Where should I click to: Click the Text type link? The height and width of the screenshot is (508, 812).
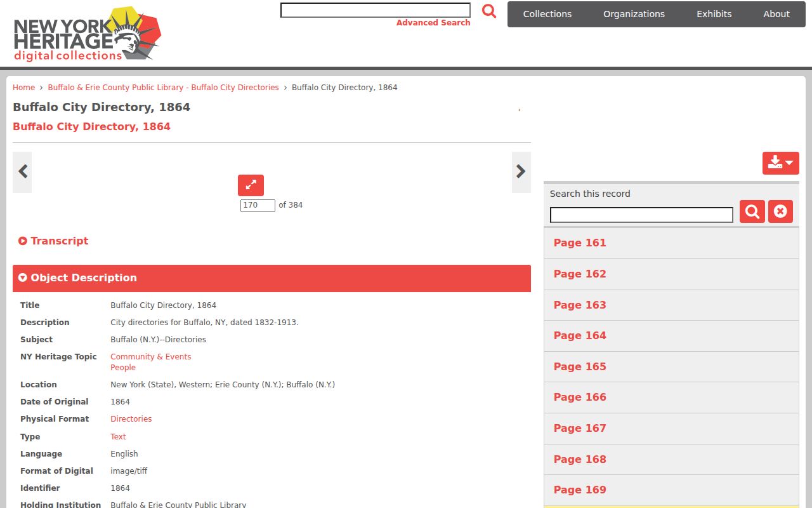(118, 437)
